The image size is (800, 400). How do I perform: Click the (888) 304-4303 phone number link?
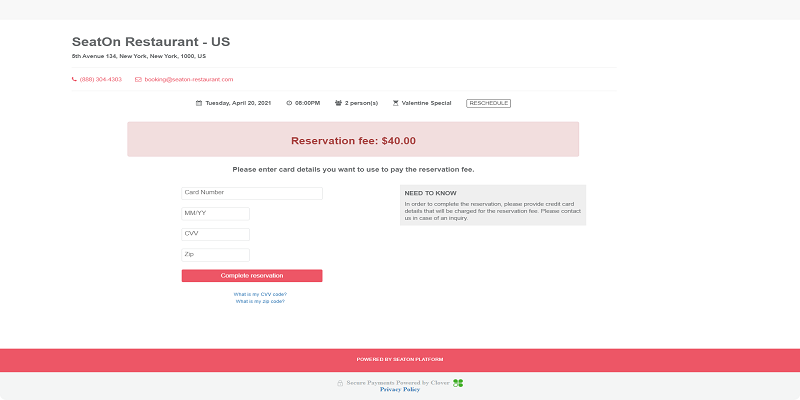pyautogui.click(x=101, y=79)
